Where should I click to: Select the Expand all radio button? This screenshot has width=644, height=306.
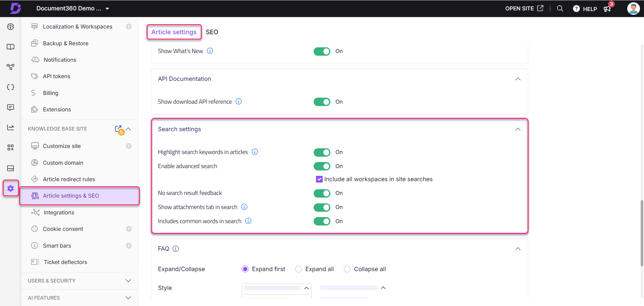pyautogui.click(x=299, y=269)
